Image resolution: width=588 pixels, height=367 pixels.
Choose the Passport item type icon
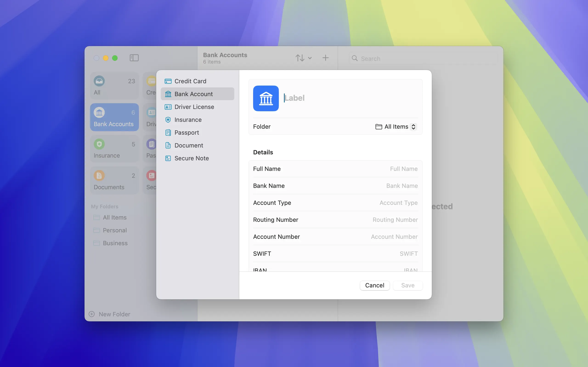168,133
